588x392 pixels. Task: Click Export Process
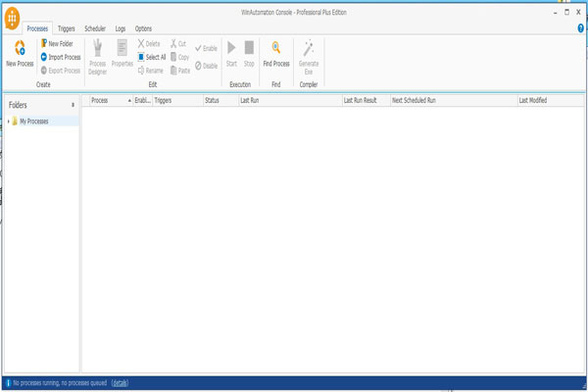(61, 71)
